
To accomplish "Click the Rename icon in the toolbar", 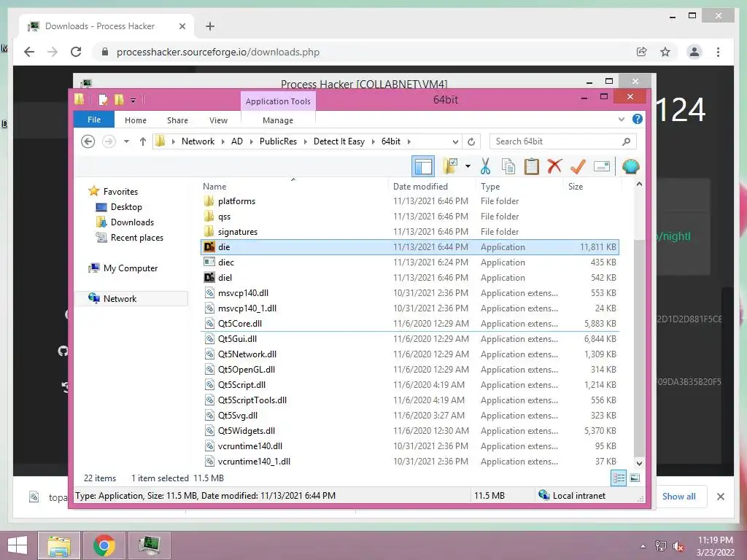I will 602,166.
